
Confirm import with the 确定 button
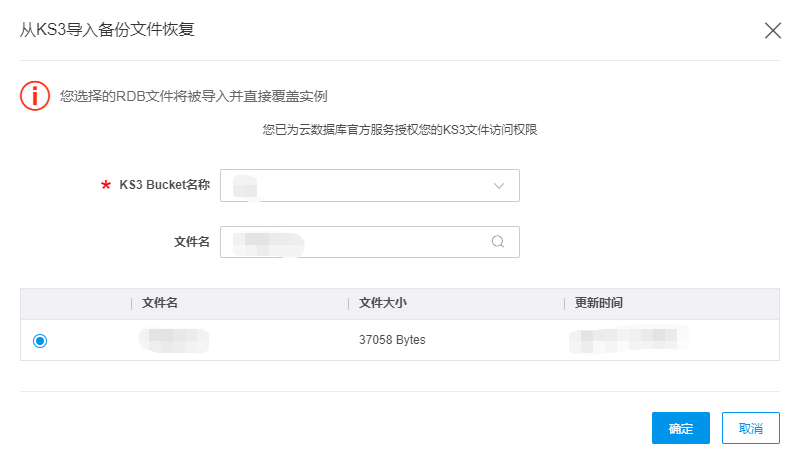pyautogui.click(x=681, y=428)
